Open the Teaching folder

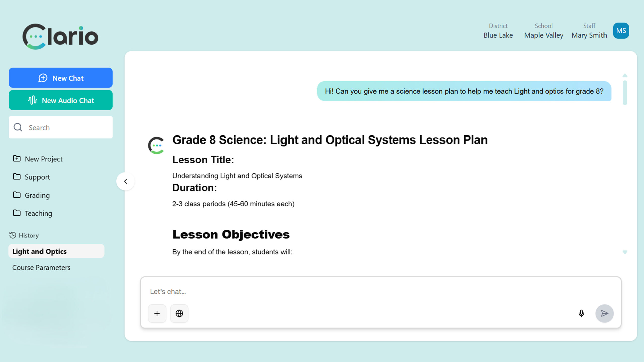[x=38, y=213]
